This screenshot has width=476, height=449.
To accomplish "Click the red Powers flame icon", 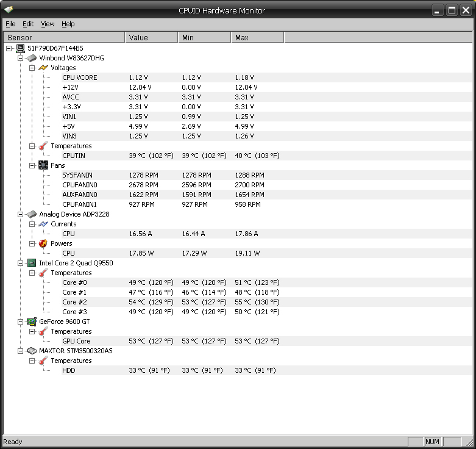I will tap(43, 243).
